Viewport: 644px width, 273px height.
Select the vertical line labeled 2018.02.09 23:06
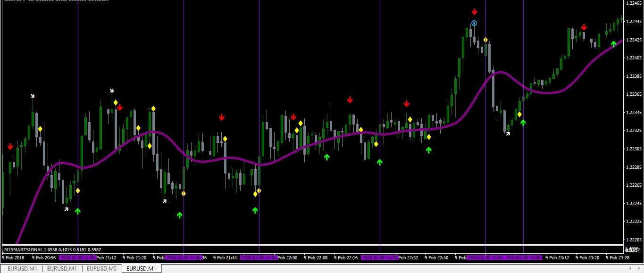[523, 123]
